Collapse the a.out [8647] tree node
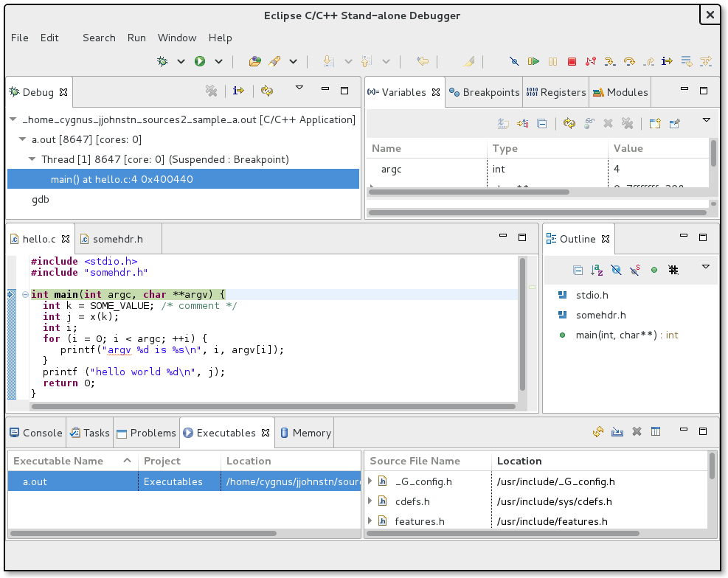Viewport: 728px width, 578px height. tap(22, 139)
